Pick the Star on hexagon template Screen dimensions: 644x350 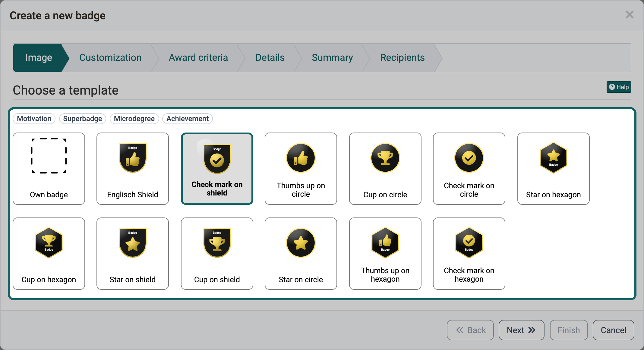(x=554, y=169)
